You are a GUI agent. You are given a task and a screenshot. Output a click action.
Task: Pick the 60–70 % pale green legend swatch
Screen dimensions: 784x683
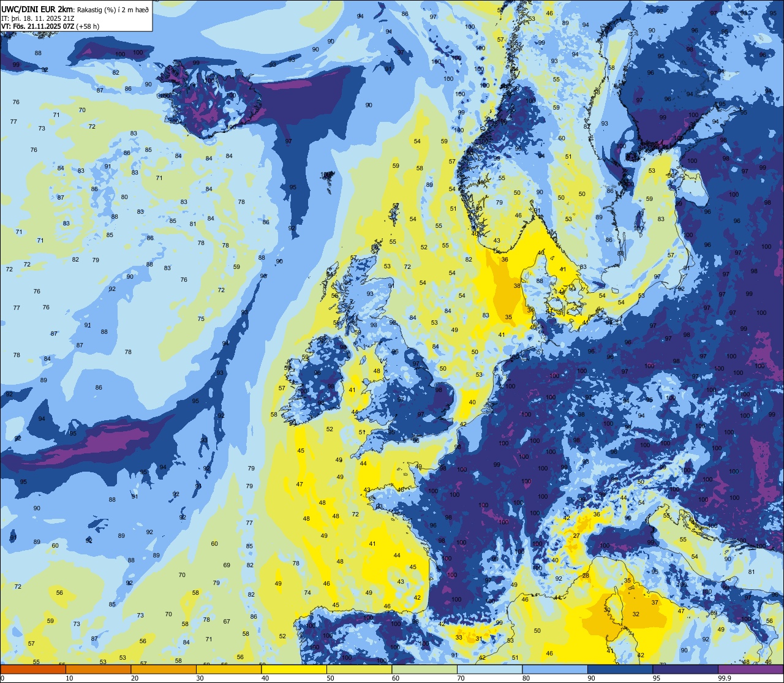coord(424,669)
